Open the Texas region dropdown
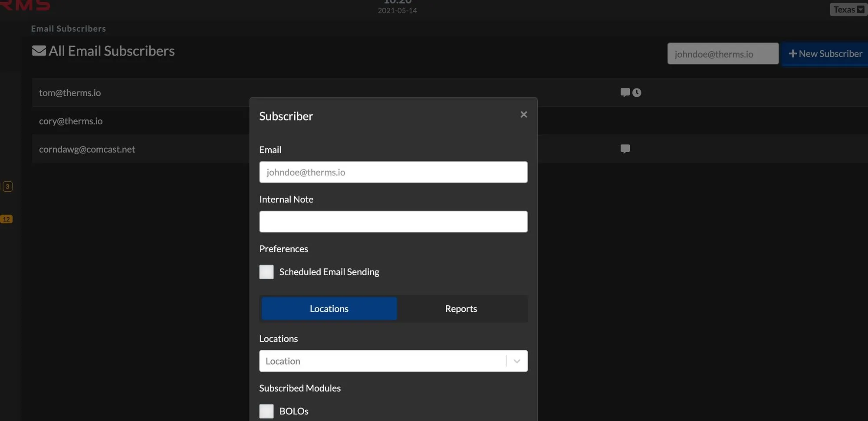This screenshot has height=421, width=868. pyautogui.click(x=848, y=9)
